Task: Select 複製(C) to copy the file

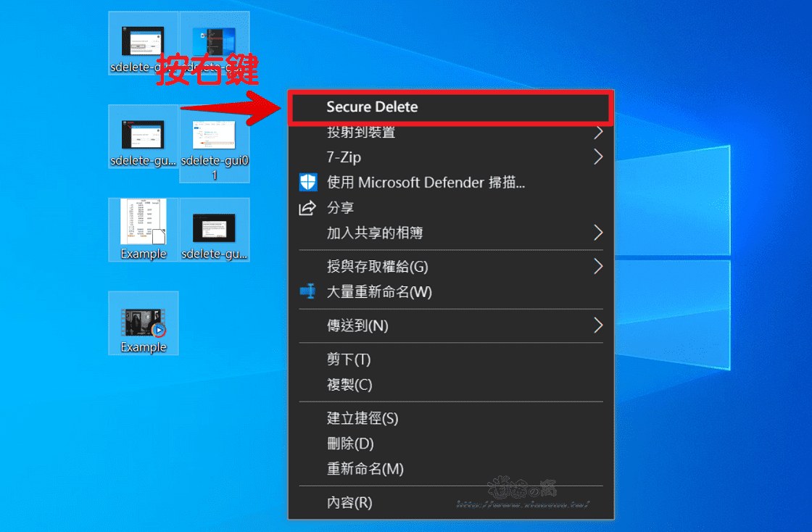Action: point(347,385)
